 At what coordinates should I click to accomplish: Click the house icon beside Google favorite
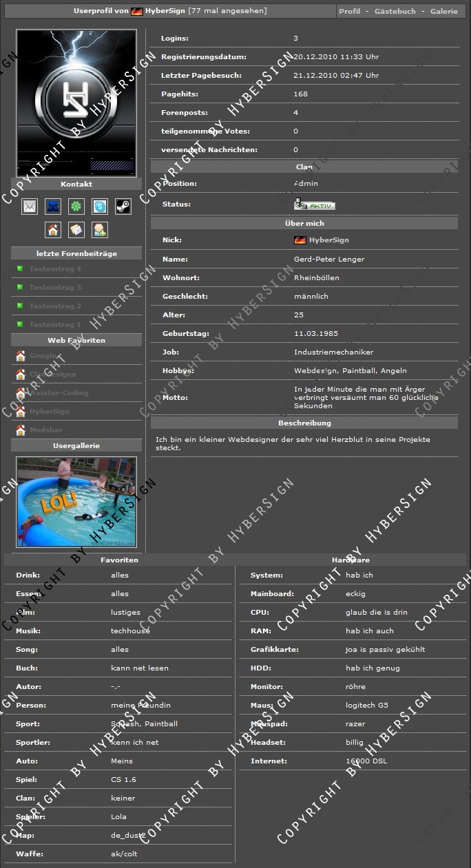[x=21, y=356]
